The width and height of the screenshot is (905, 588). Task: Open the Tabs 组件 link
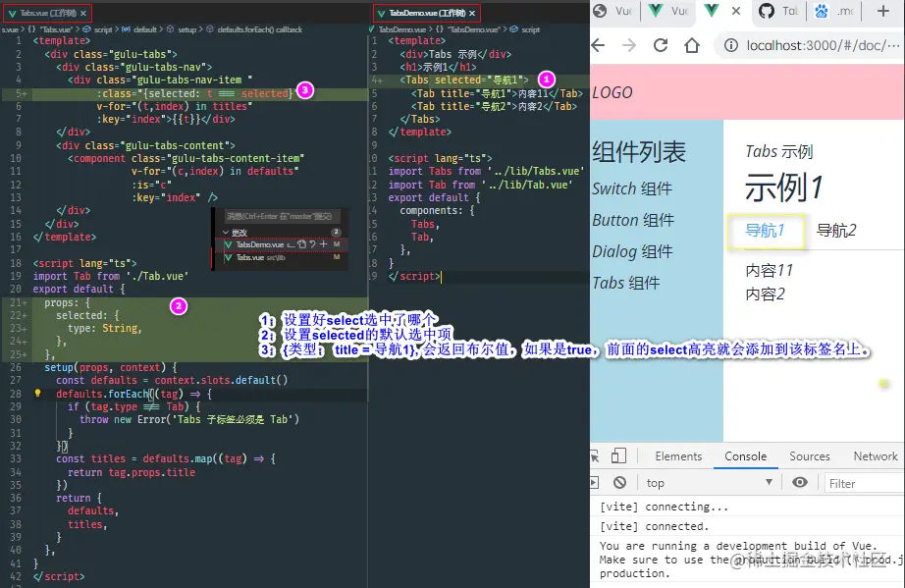pyautogui.click(x=625, y=283)
